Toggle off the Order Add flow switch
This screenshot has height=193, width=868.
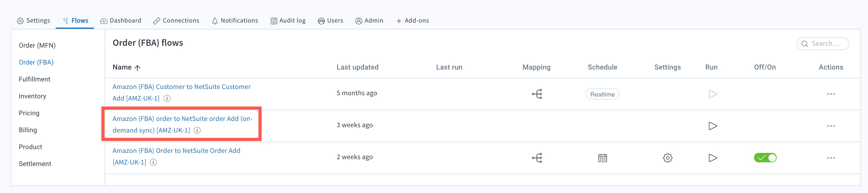(x=765, y=158)
